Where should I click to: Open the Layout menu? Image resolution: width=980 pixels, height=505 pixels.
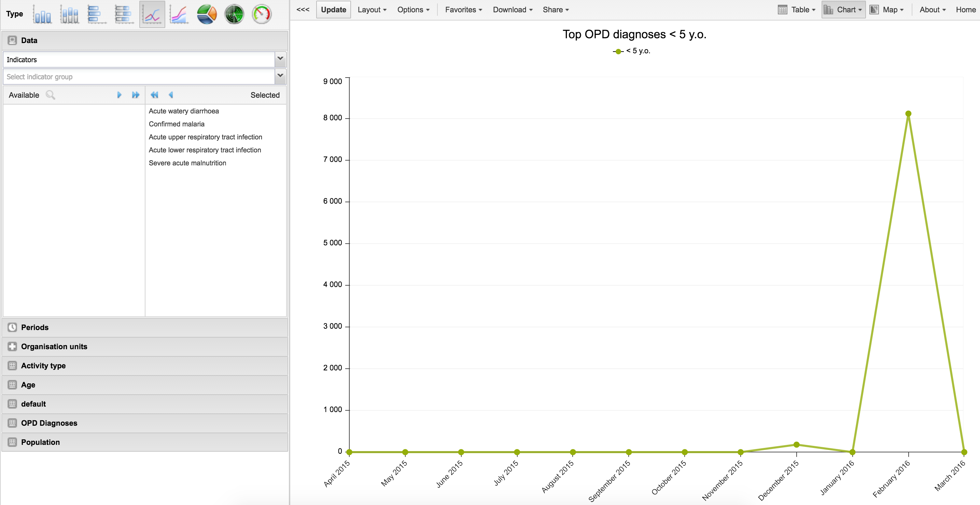[372, 10]
